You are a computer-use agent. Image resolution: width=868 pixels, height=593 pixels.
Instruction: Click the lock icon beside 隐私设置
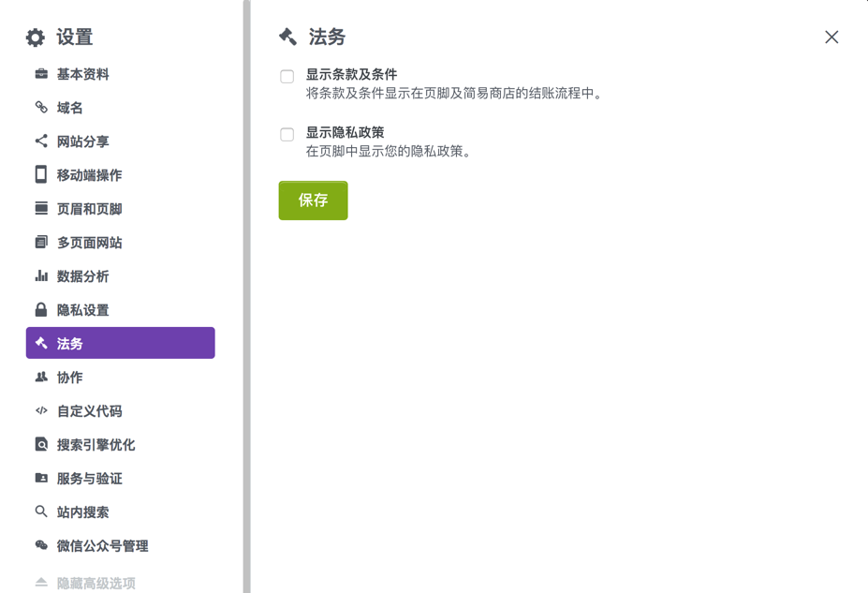(41, 309)
